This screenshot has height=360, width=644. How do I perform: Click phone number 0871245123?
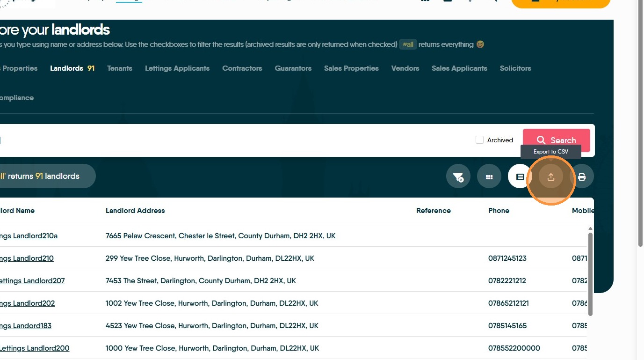(x=507, y=258)
